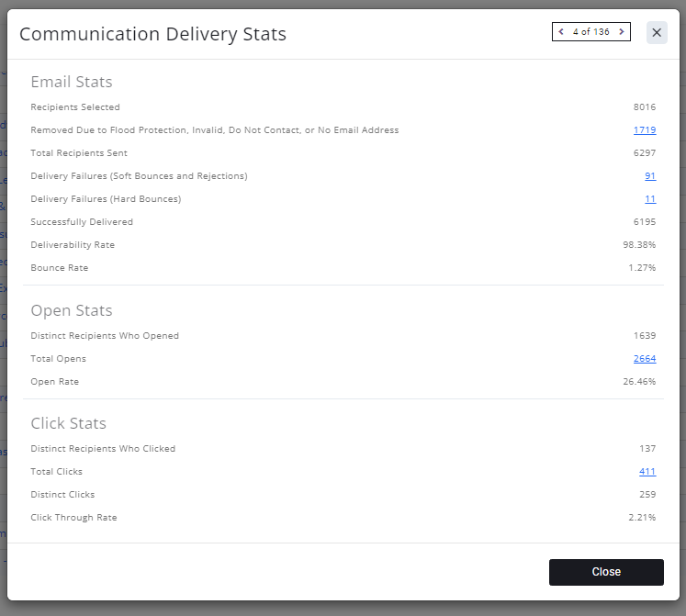View the 11 hard bounce failures
686x616 pixels.
650,199
